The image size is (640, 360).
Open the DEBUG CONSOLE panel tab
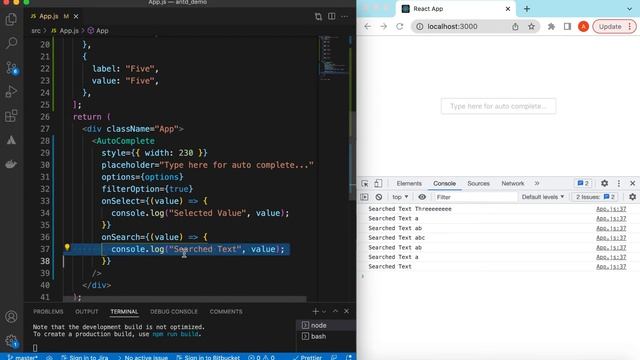pos(173,311)
